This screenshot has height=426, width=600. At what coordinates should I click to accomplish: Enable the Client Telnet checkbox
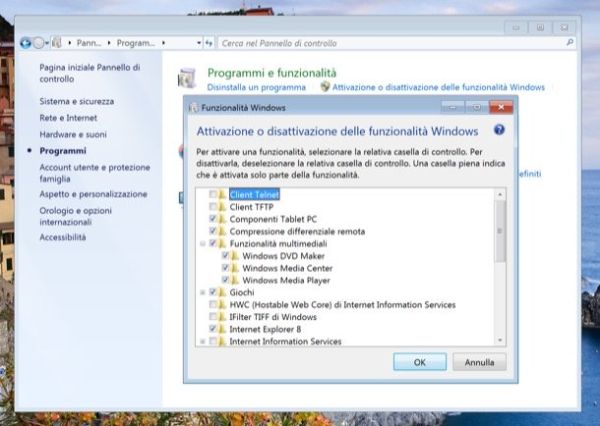[x=212, y=194]
